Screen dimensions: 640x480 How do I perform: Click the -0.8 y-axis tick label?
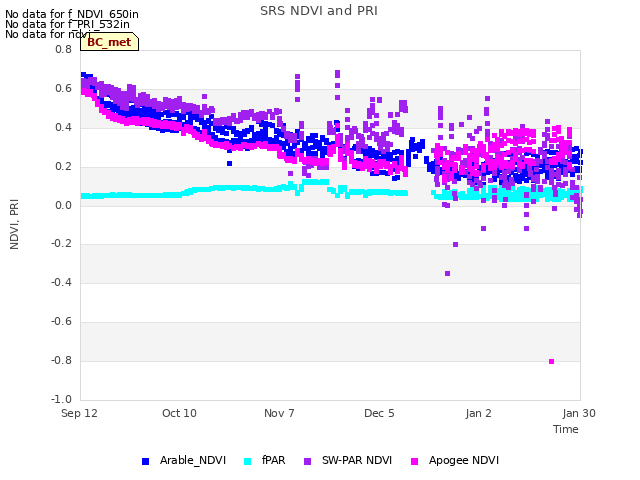[61, 360]
